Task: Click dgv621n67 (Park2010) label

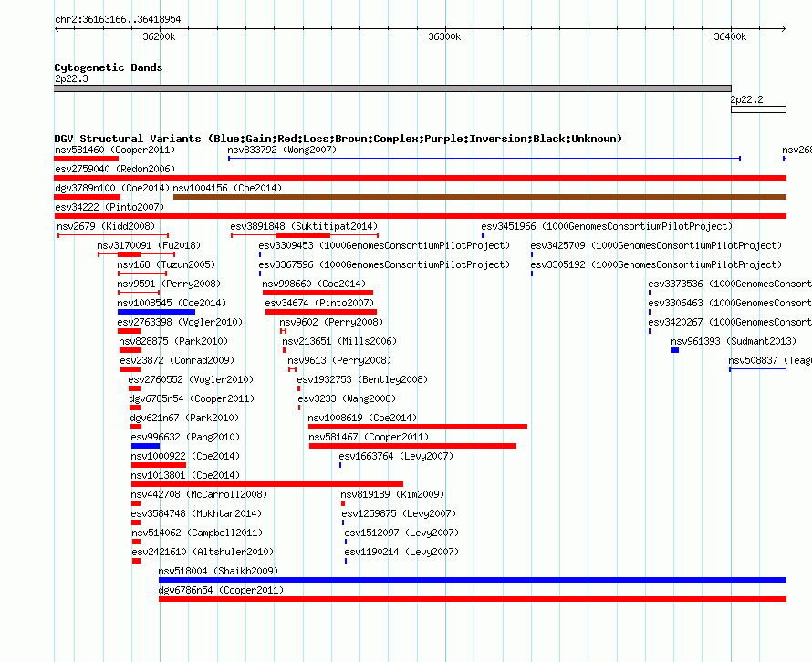Action: click(x=184, y=419)
